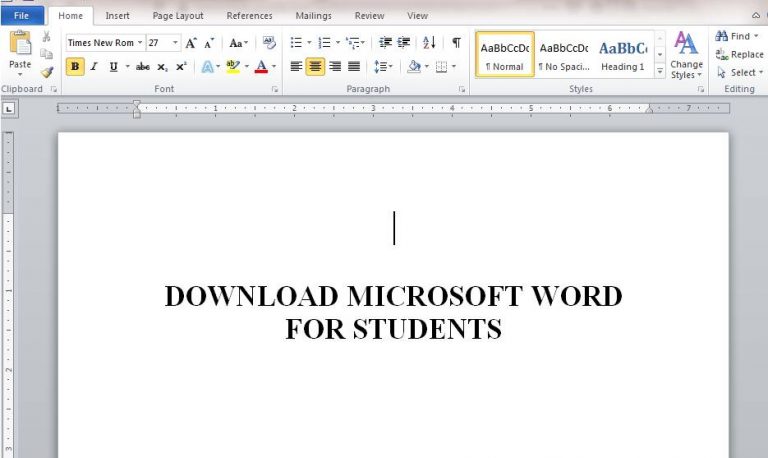Open the Font dialog launcher
Screen dimensions: 768x458
pyautogui.click(x=275, y=89)
